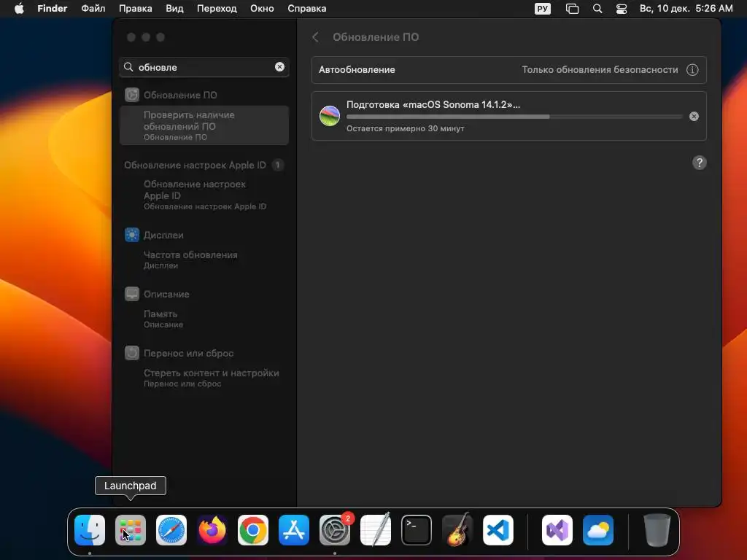Click the Apple ID notification badge 1
Screen dimensions: 747x560
(x=278, y=166)
